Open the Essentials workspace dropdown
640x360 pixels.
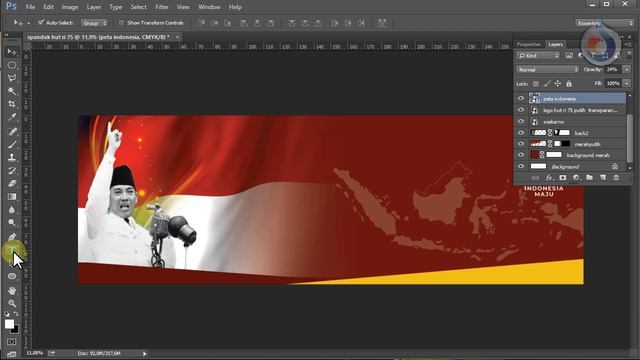(x=604, y=23)
